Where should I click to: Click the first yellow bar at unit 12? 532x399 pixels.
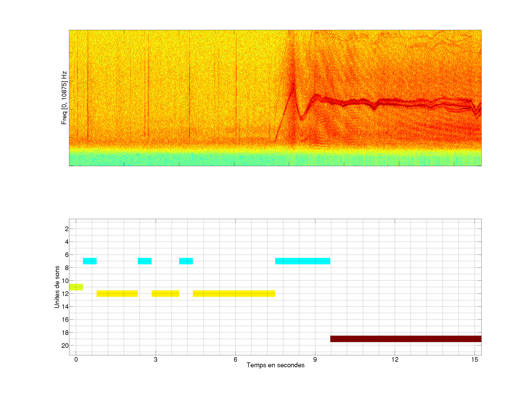[117, 293]
